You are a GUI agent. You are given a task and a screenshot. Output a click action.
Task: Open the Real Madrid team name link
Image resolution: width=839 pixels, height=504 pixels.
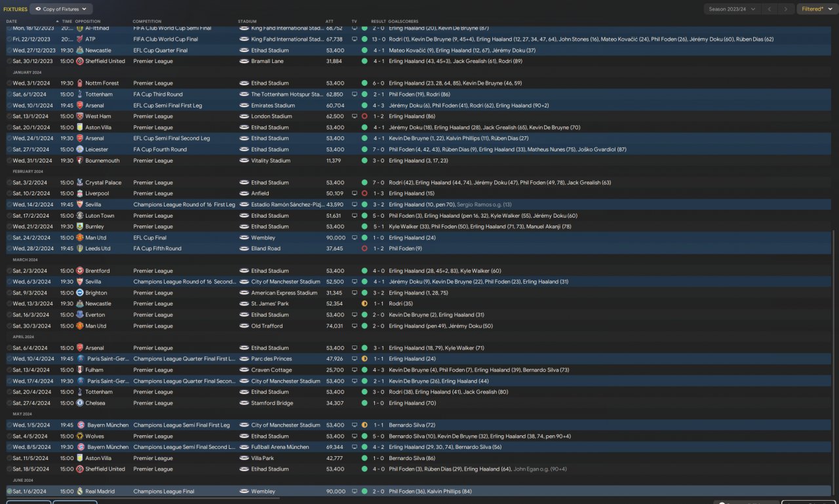pyautogui.click(x=101, y=492)
